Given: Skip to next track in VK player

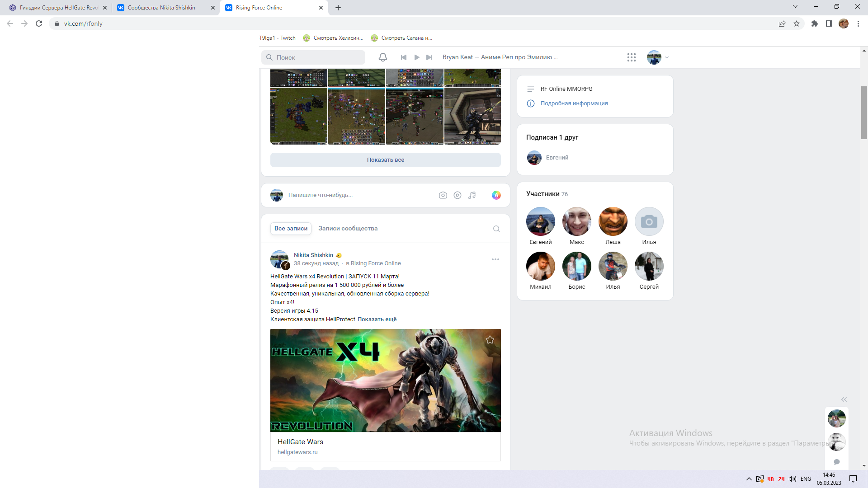Looking at the screenshot, I should 429,57.
